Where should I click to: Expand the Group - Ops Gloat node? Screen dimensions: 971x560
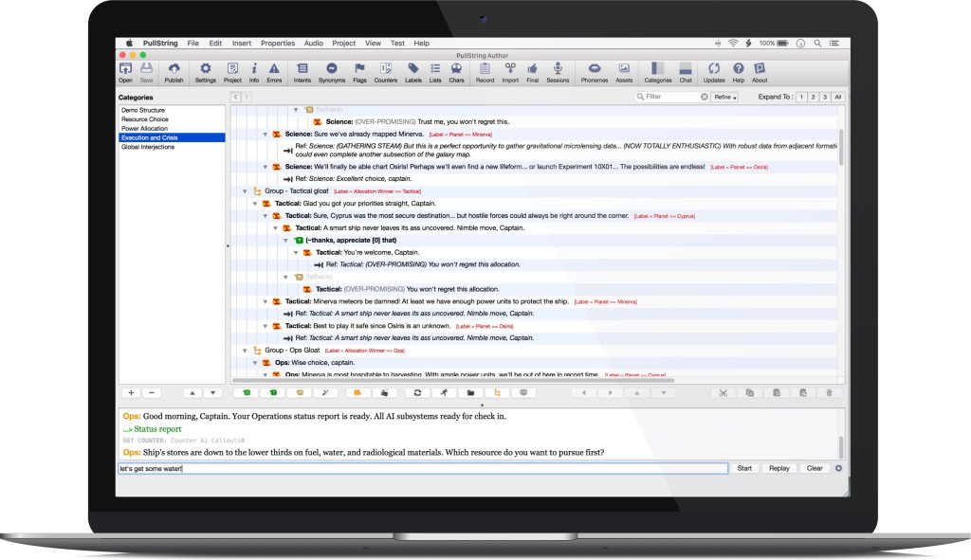245,350
